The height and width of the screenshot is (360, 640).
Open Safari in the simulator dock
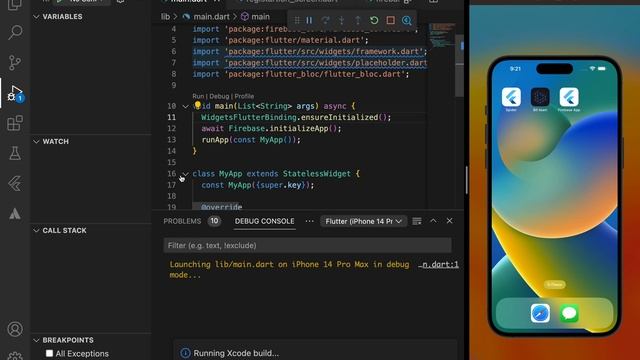tap(540, 313)
